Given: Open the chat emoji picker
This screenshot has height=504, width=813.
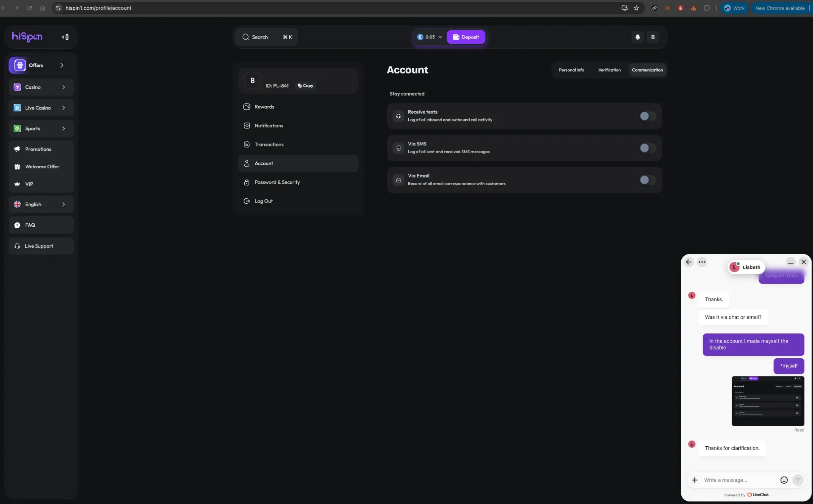Looking at the screenshot, I should (x=784, y=480).
